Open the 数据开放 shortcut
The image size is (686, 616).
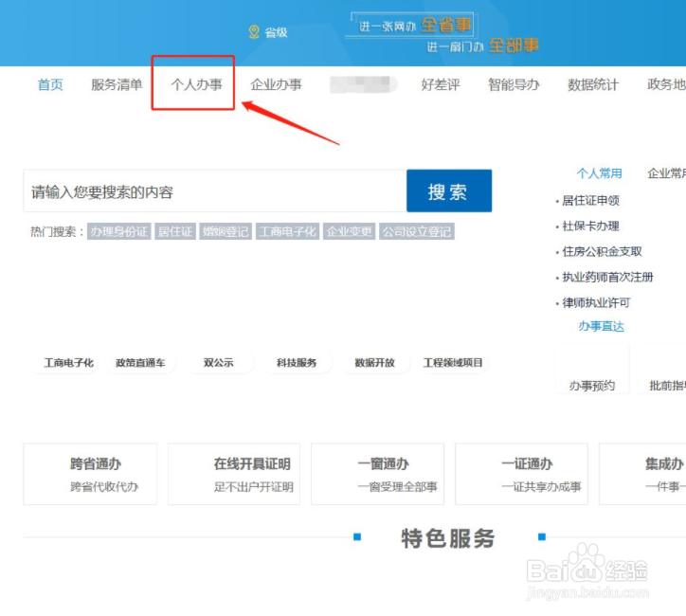[374, 363]
